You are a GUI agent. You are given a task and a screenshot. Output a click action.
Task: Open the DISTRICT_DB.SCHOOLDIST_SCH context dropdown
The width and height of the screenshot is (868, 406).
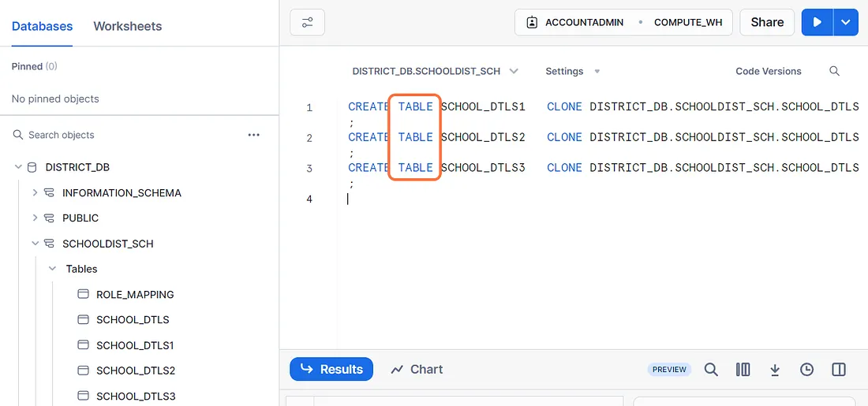(435, 71)
